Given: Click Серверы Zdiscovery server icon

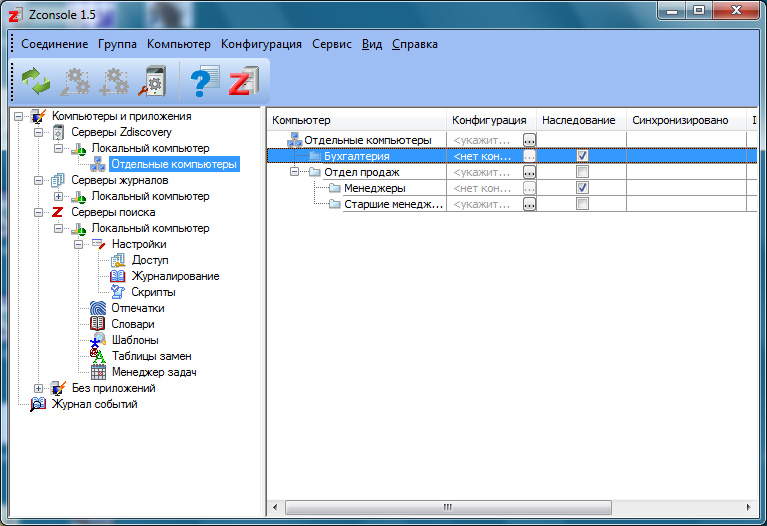Looking at the screenshot, I should point(58,133).
